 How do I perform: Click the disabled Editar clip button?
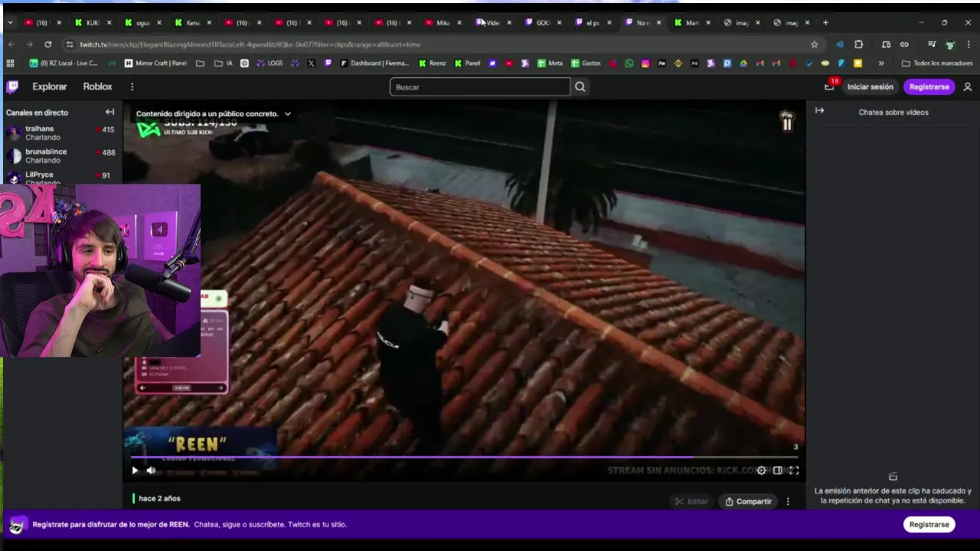pyautogui.click(x=691, y=501)
